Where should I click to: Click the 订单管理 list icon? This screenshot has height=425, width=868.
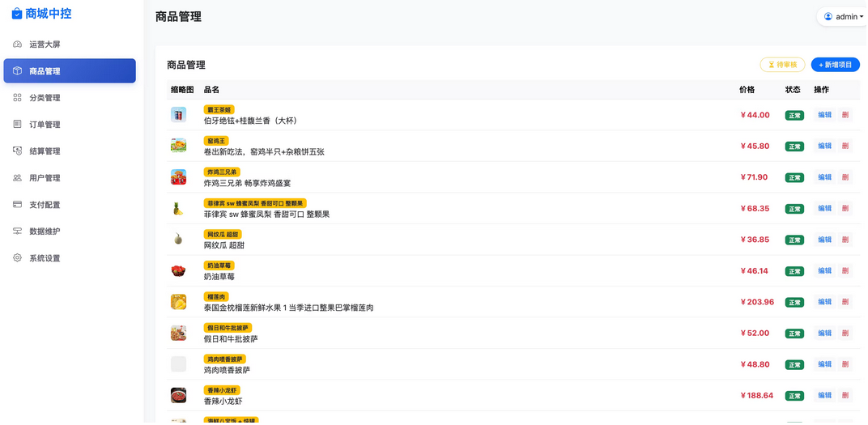(17, 125)
